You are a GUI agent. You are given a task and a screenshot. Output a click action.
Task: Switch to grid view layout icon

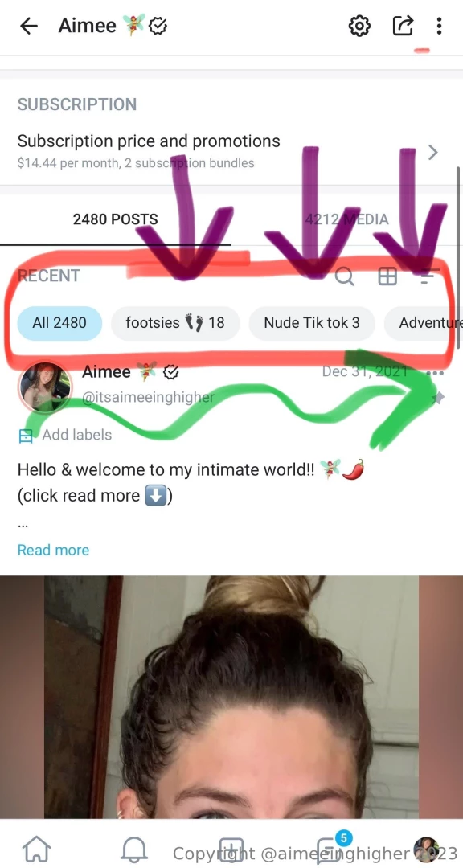point(387,276)
